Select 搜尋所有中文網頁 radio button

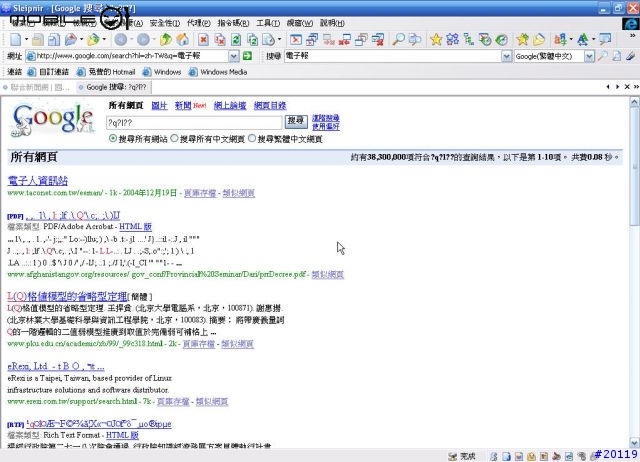pos(174,139)
